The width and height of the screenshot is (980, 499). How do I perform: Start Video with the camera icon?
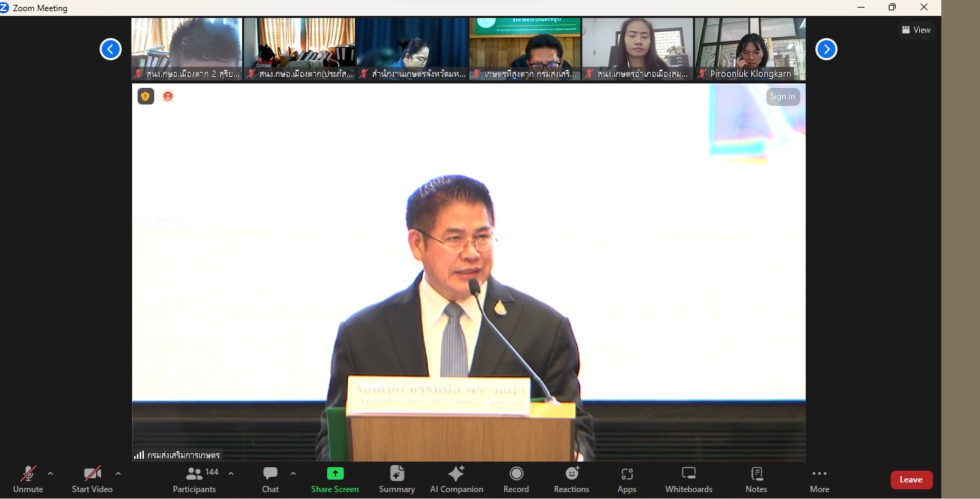(x=92, y=479)
